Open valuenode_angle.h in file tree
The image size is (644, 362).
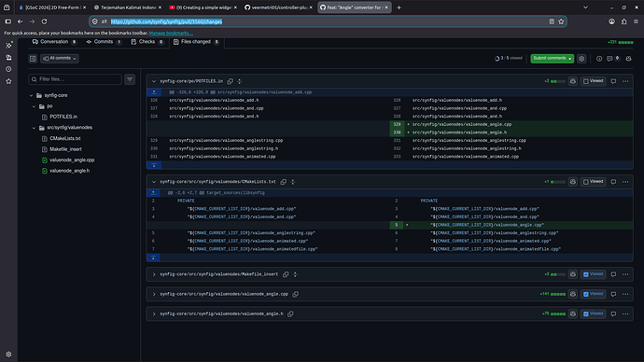(x=69, y=171)
